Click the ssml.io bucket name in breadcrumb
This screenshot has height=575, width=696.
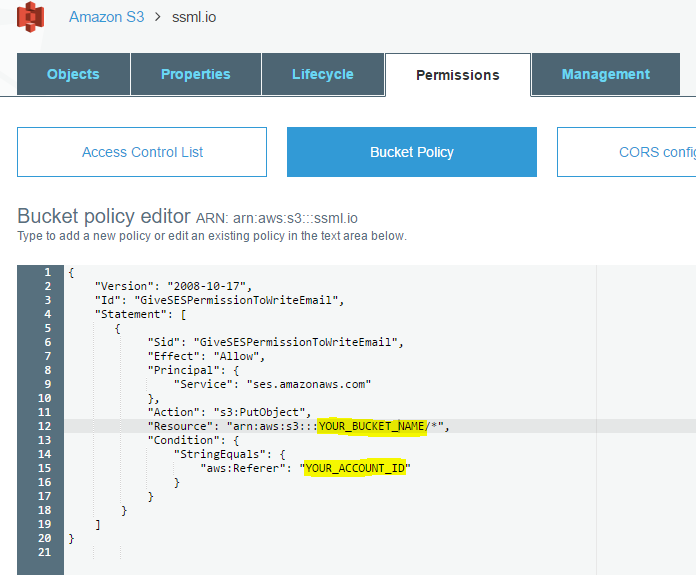tap(194, 17)
